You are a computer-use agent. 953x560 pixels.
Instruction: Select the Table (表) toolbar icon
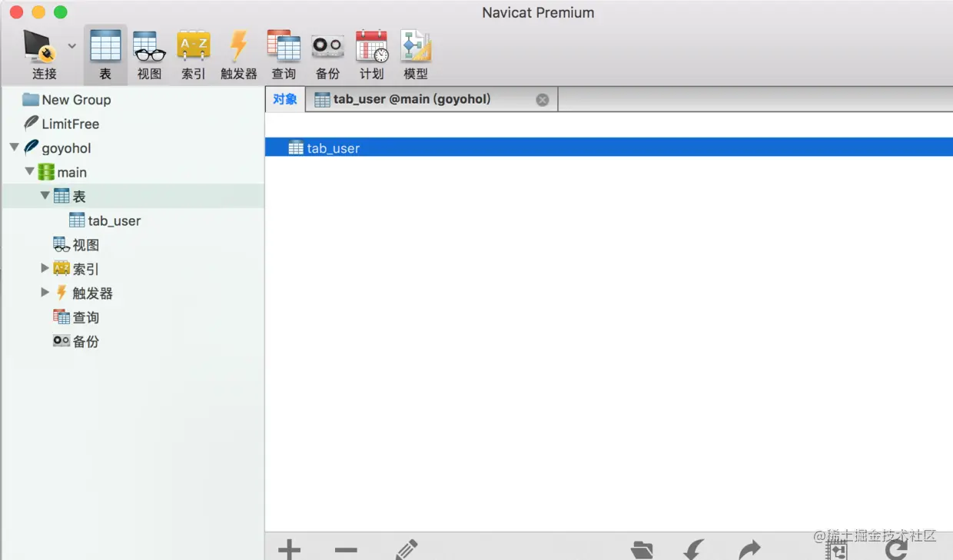105,55
